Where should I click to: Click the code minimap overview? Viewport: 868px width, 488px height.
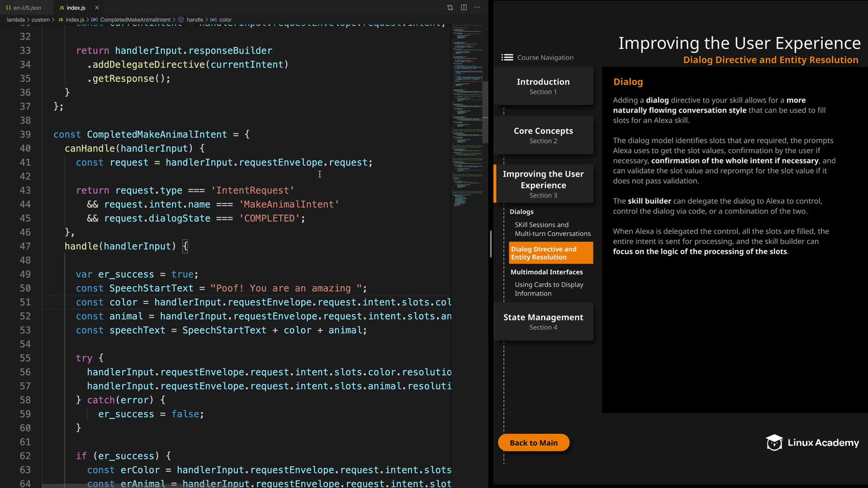467,113
